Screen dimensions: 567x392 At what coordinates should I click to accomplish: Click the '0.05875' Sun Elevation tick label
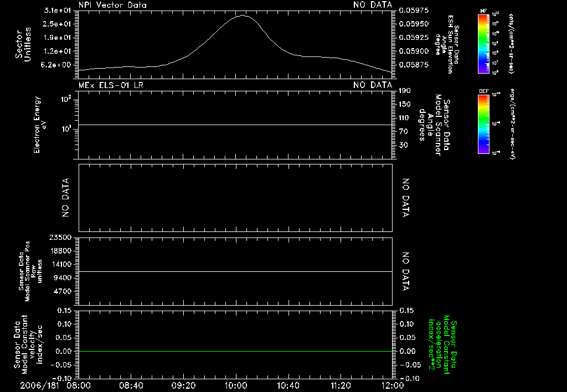(x=414, y=65)
